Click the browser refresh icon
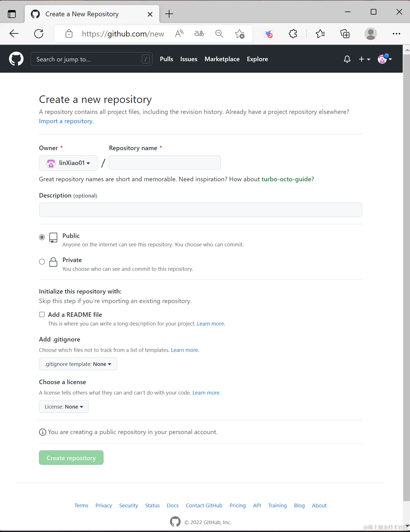Screen dimensions: 410x532 click(x=39, y=34)
